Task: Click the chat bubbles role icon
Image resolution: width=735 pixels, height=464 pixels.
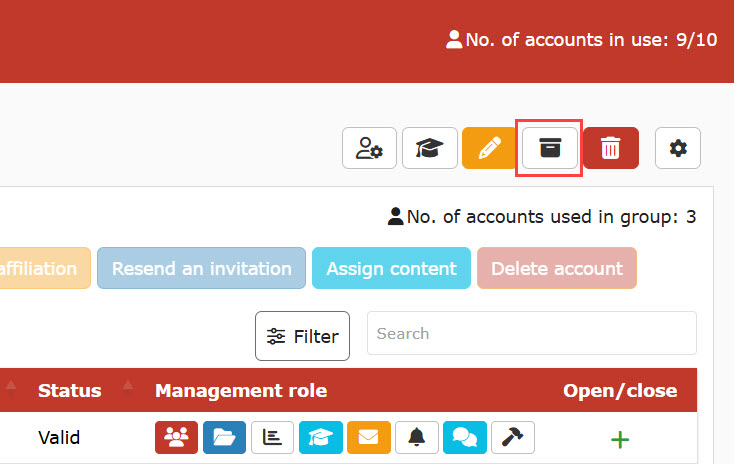Action: [464, 438]
